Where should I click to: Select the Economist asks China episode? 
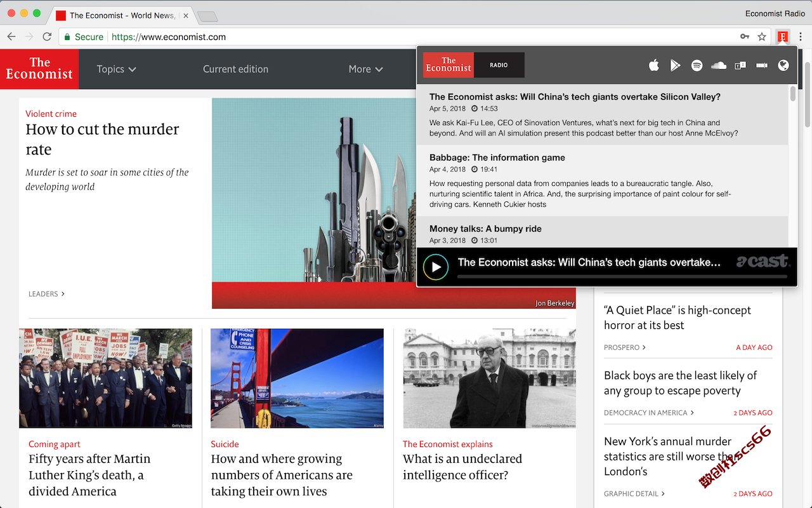[x=602, y=115]
